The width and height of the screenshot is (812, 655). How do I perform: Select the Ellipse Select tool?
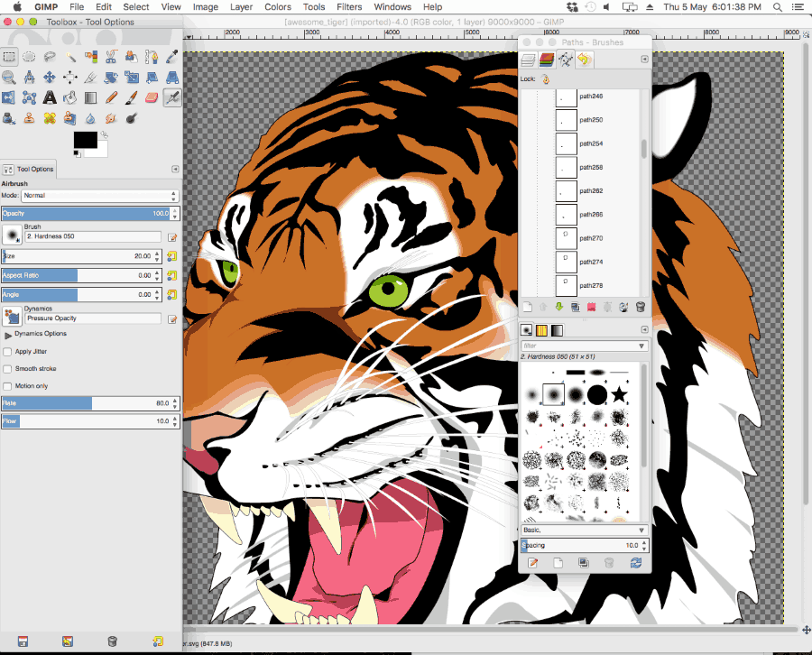[x=29, y=57]
